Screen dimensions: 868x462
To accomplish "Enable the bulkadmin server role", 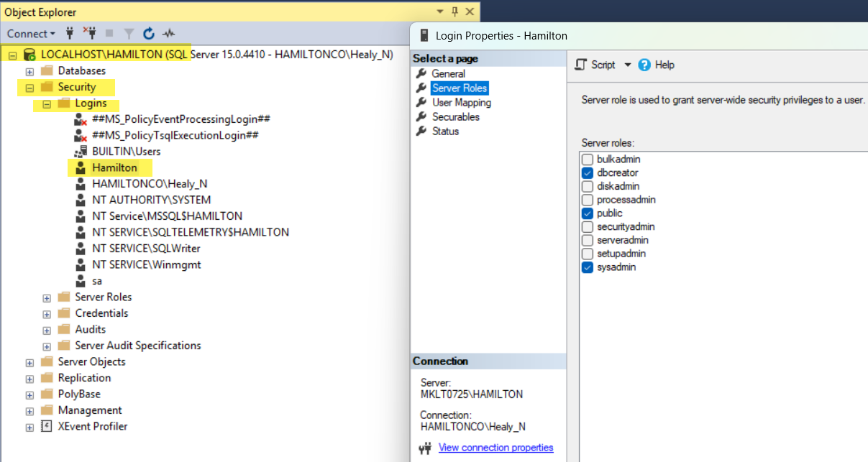I will click(x=588, y=160).
